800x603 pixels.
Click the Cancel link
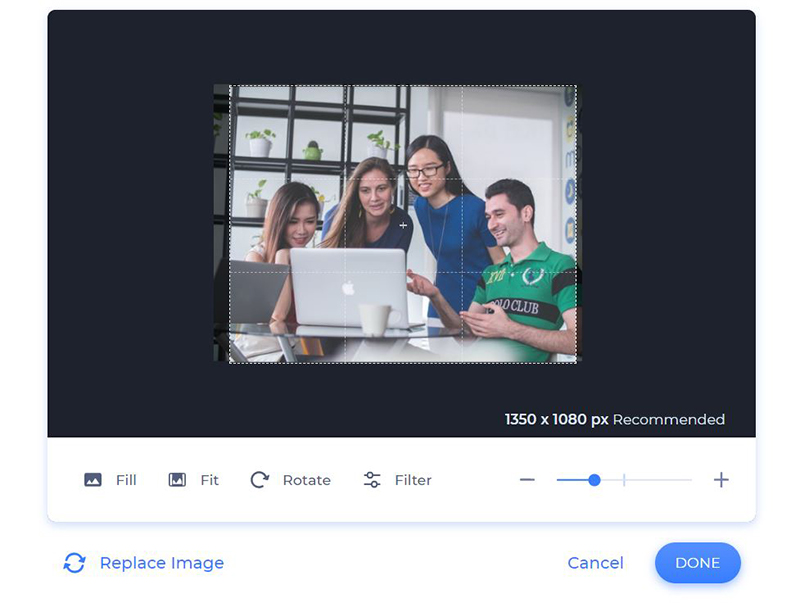coord(595,563)
